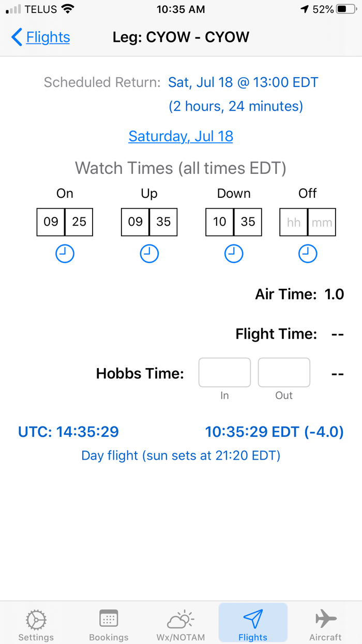Open the clock picker for Off time

pyautogui.click(x=308, y=254)
